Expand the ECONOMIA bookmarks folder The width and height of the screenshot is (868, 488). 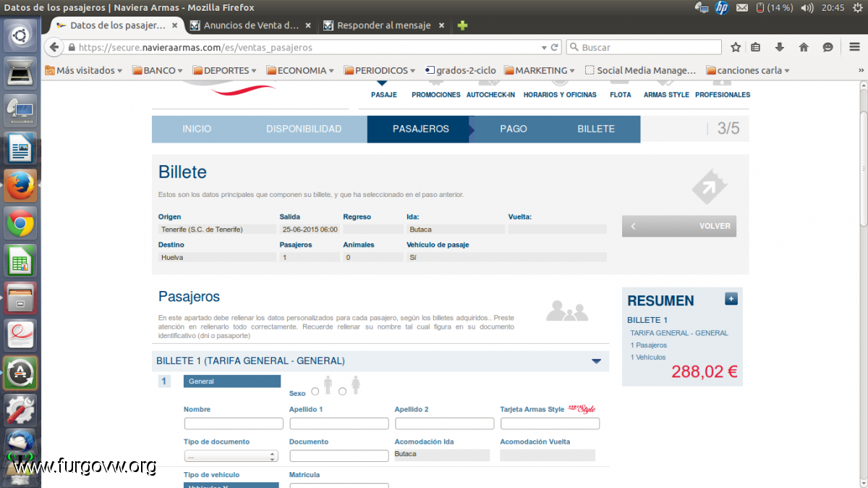click(300, 70)
